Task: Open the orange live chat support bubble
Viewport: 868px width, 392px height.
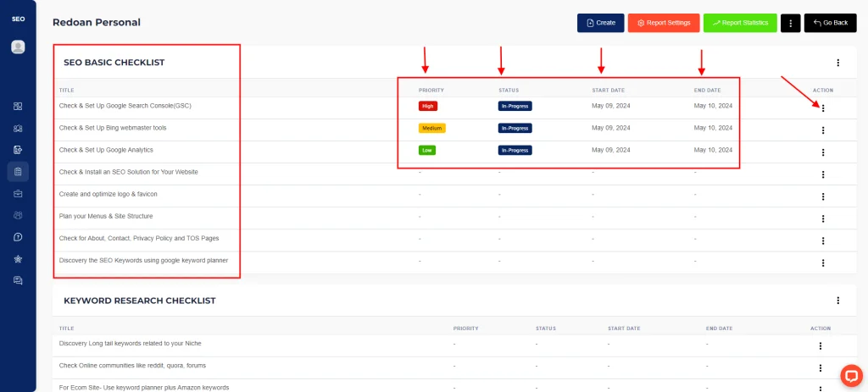Action: click(850, 375)
